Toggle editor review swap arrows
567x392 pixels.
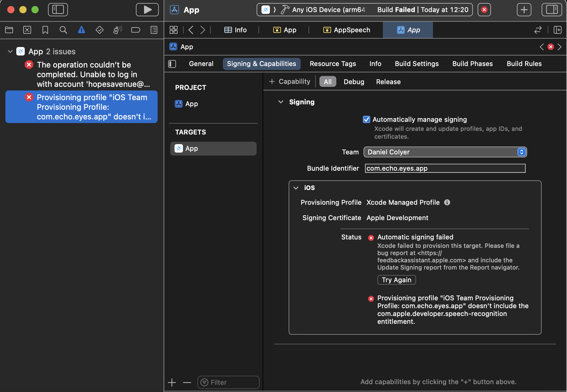[x=538, y=30]
